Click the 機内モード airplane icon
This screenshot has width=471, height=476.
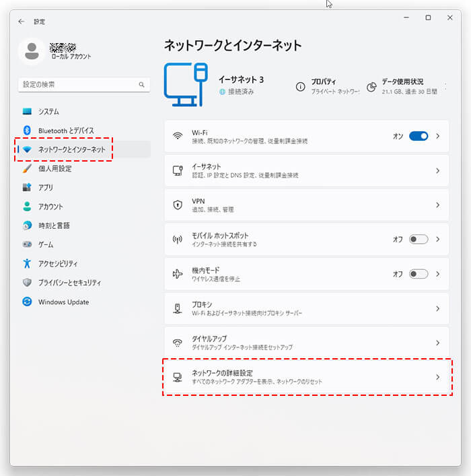click(178, 274)
